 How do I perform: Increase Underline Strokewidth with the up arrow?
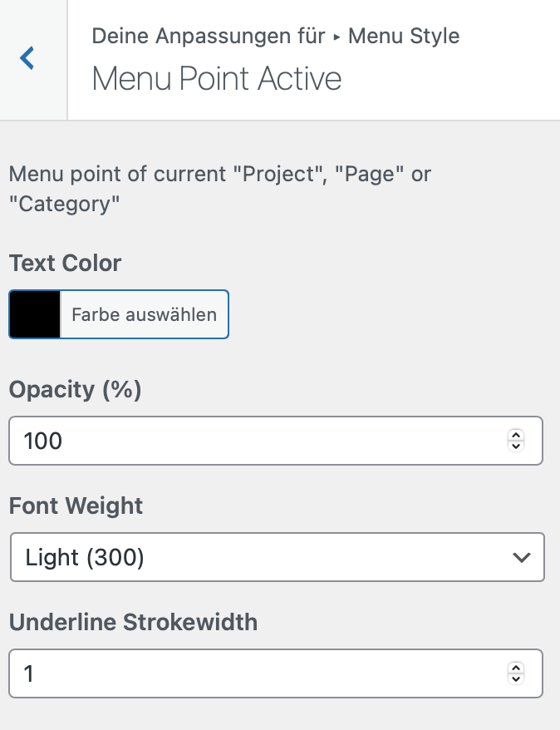[x=516, y=668]
